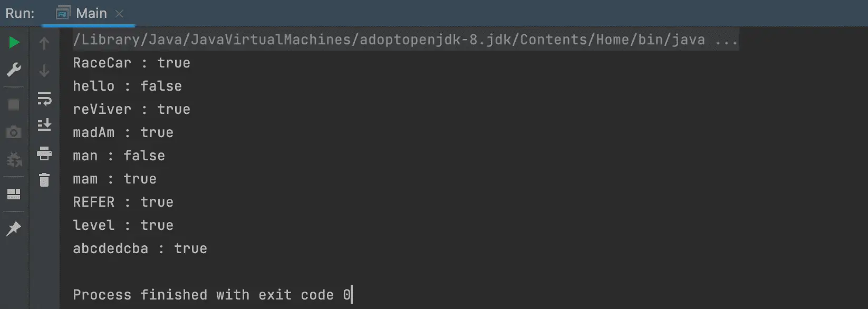Dump threads using the camera icon
This screenshot has width=868, height=309.
tap(14, 132)
